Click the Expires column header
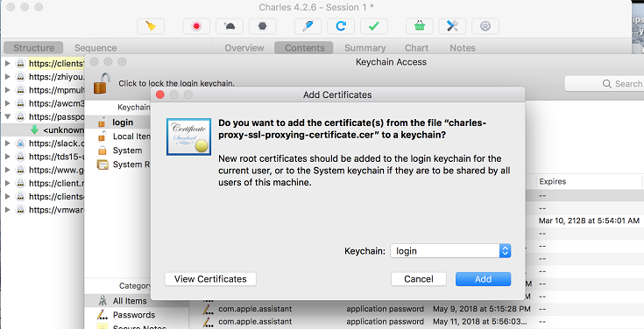This screenshot has width=644, height=329. (x=589, y=181)
